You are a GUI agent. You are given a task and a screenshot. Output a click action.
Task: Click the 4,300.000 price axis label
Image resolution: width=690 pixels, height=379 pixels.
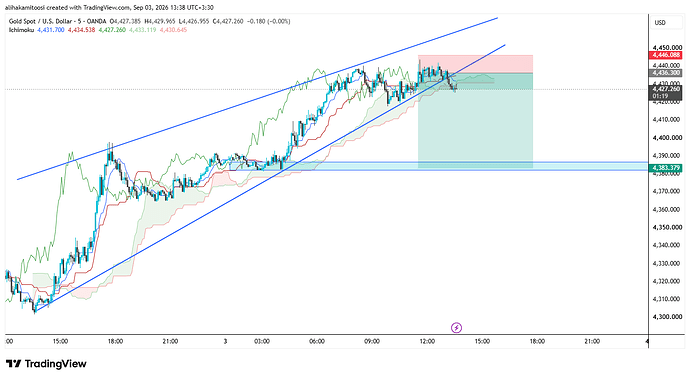(668, 316)
